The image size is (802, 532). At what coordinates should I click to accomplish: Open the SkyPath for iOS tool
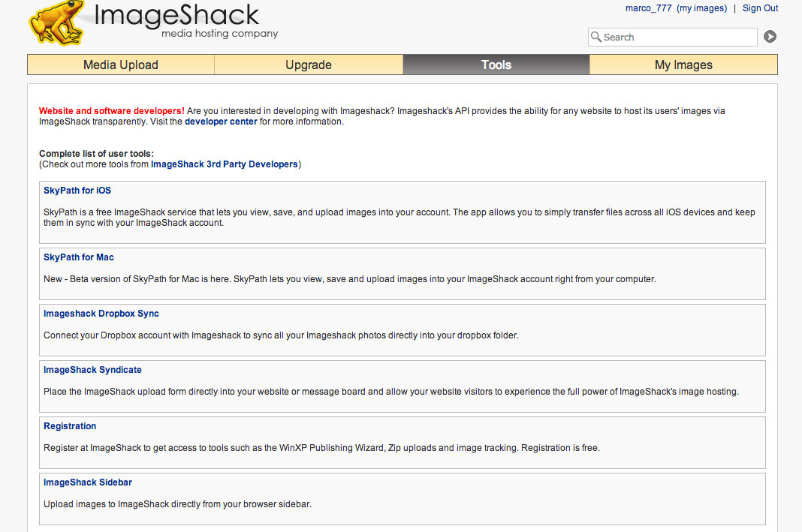click(77, 191)
